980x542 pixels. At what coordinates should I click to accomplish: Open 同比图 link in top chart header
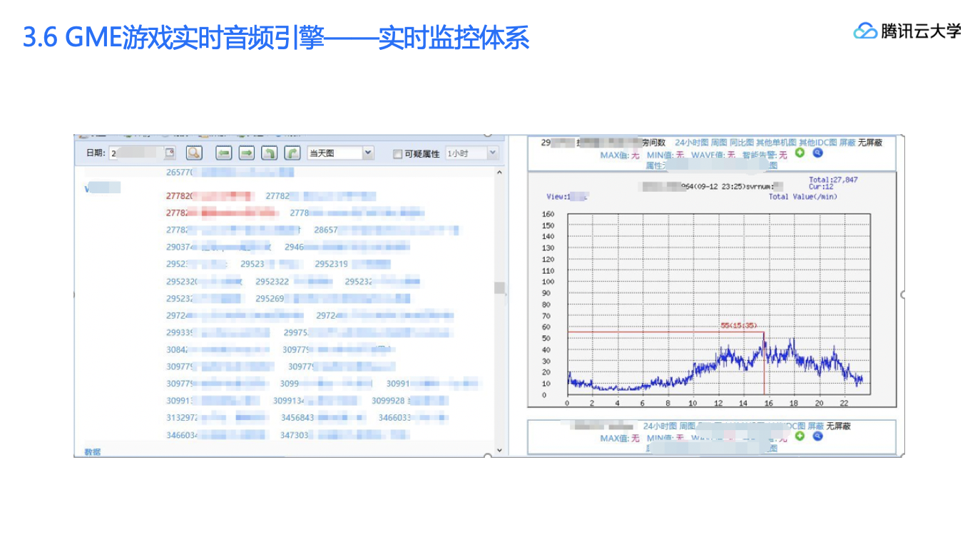click(742, 143)
